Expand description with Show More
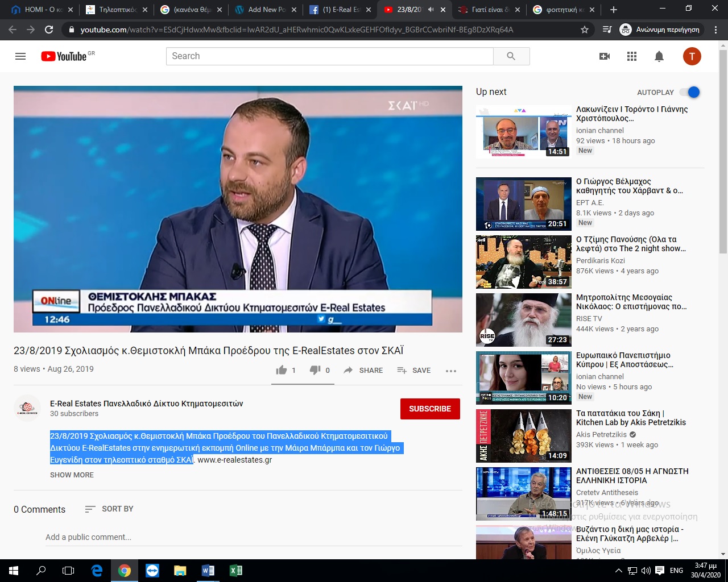The height and width of the screenshot is (582, 728). pos(72,475)
